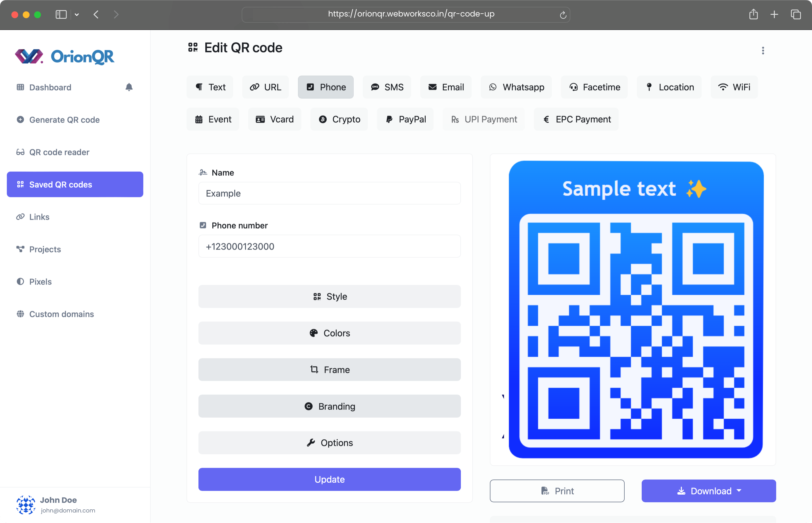Open Links in the sidebar
Image resolution: width=812 pixels, height=523 pixels.
(x=33, y=217)
